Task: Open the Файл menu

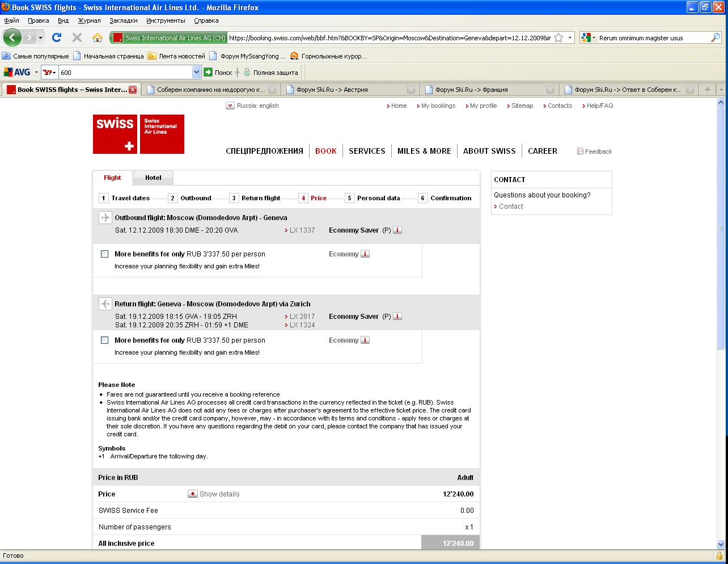Action: [x=11, y=20]
